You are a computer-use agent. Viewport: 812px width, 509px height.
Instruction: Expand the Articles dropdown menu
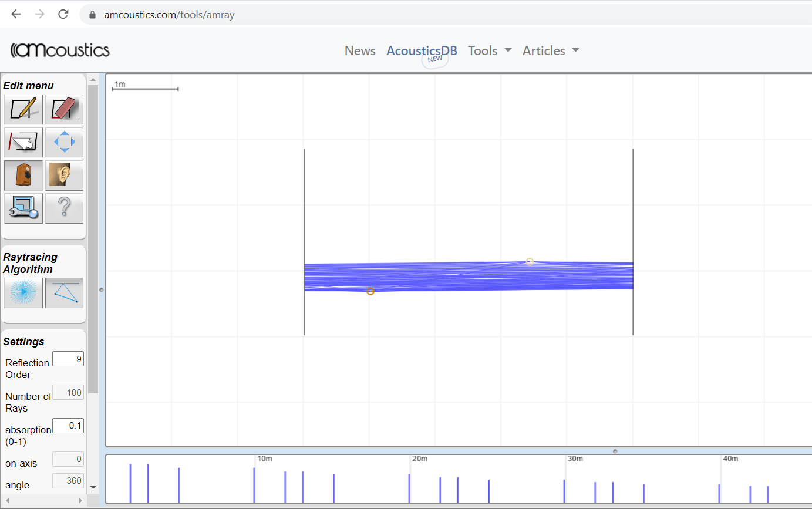(551, 51)
